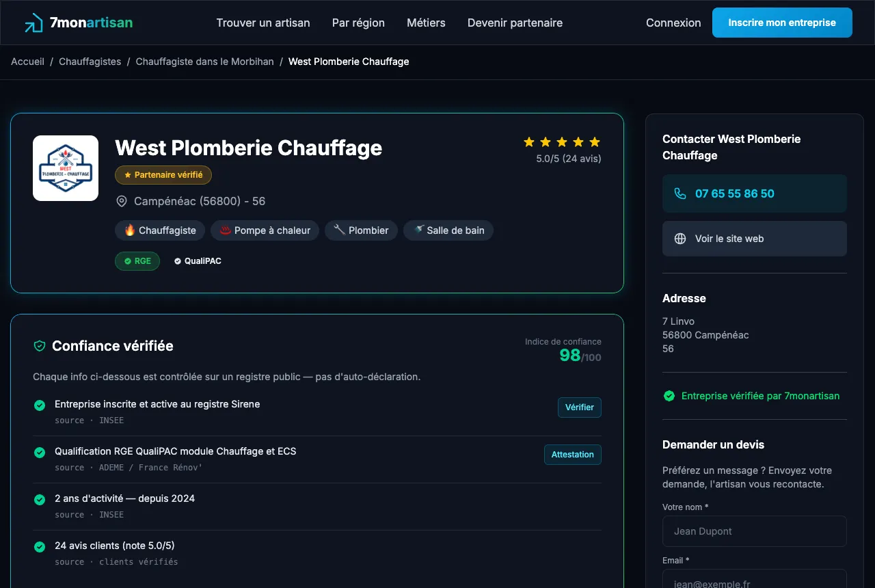Viewport: 875px width, 588px height.
Task: Click the five-star rating icons
Action: tap(562, 142)
